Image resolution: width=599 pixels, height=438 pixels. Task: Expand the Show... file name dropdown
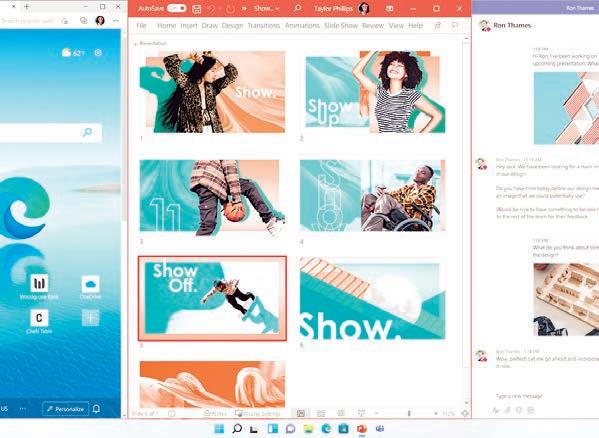pyautogui.click(x=267, y=8)
